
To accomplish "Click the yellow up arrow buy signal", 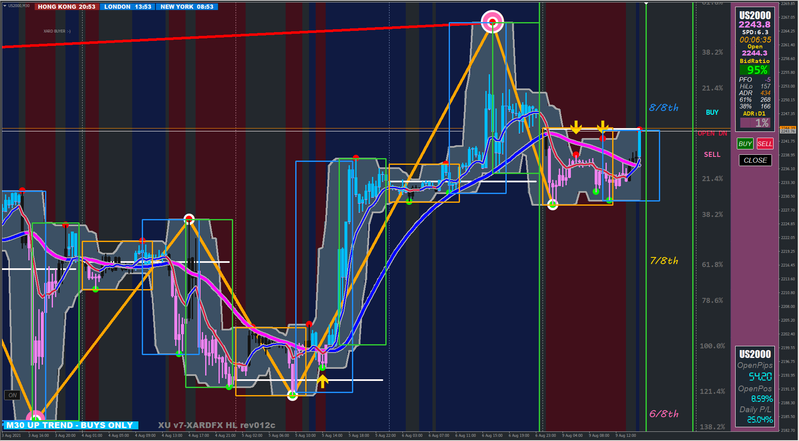I will coord(322,380).
